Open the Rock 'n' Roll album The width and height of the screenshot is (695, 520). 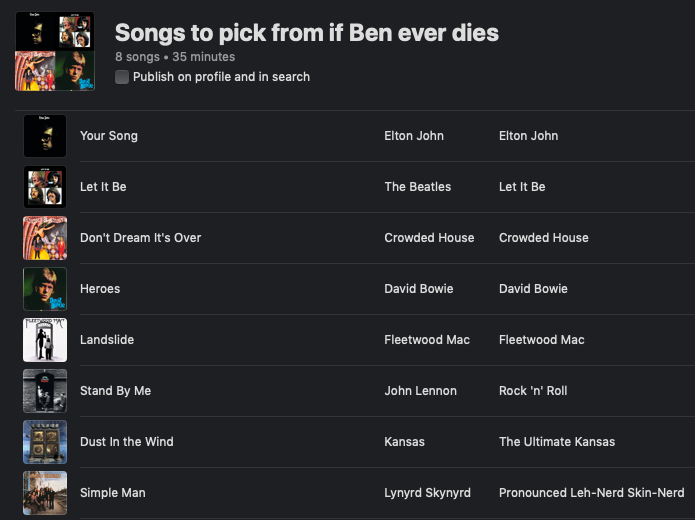532,391
